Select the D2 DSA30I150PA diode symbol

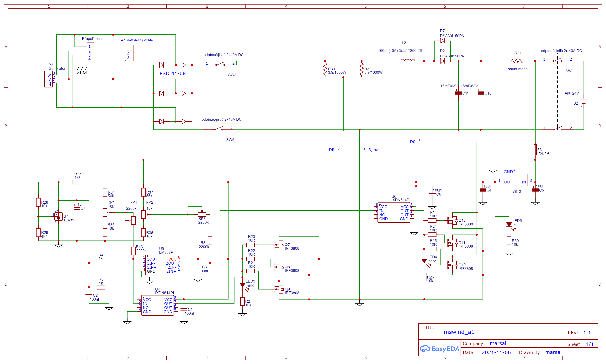[442, 61]
